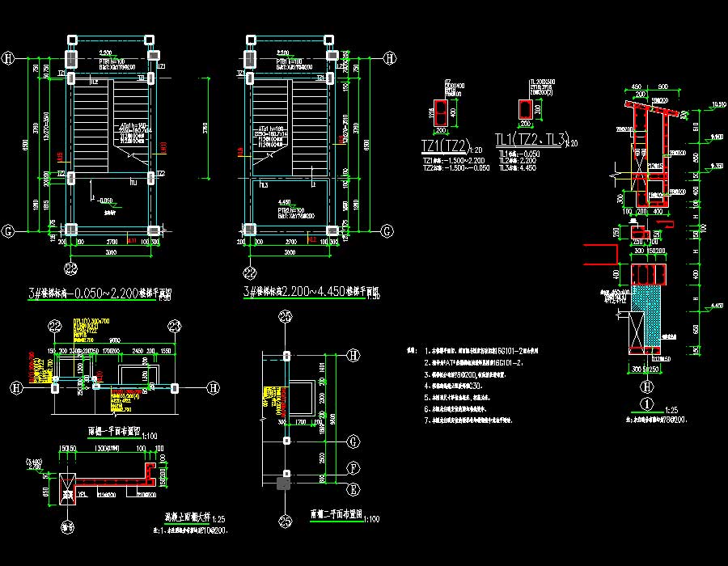
Task: Select the 22 axis bubble in 雨棚一 plan
Action: coord(55,327)
